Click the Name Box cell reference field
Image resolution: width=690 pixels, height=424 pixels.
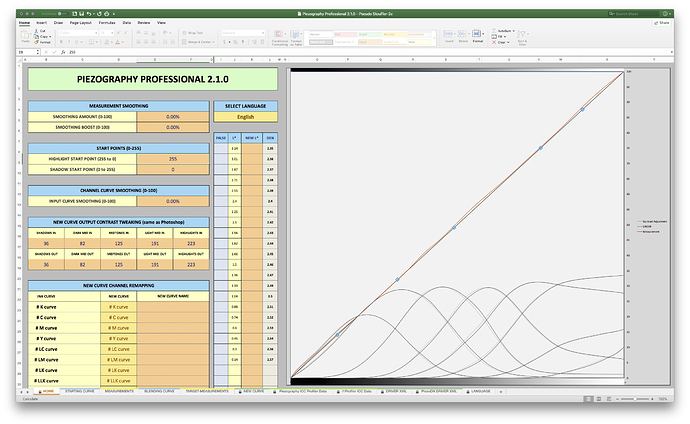pyautogui.click(x=29, y=52)
